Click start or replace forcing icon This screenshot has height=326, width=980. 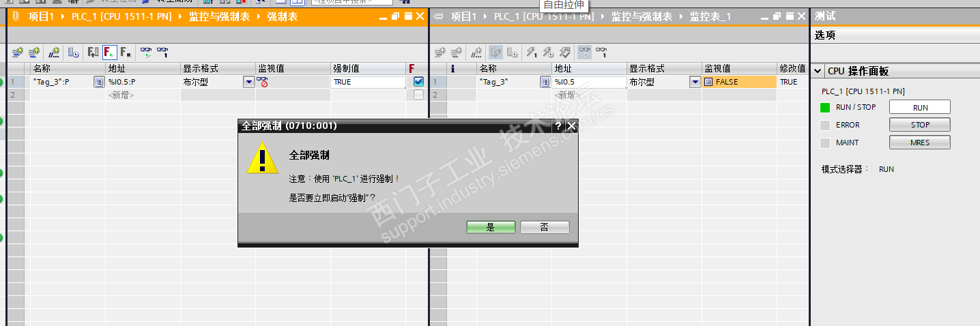pyautogui.click(x=109, y=51)
